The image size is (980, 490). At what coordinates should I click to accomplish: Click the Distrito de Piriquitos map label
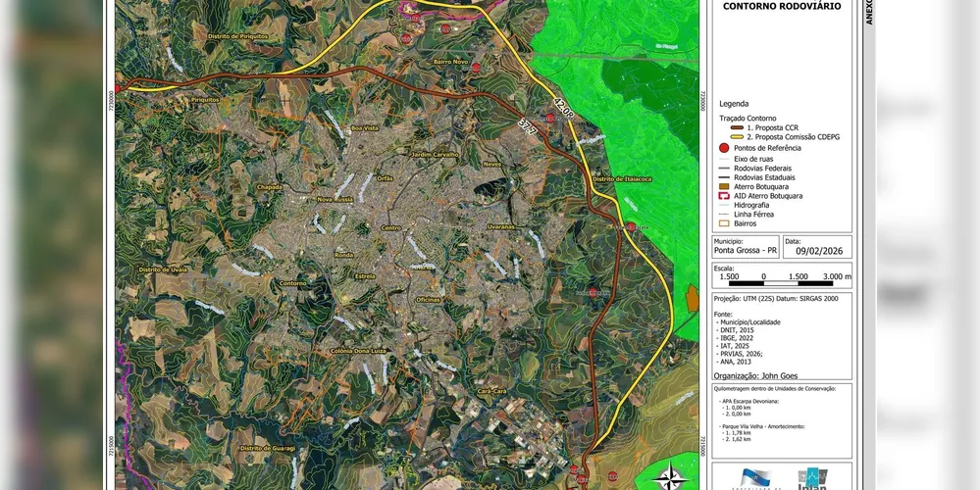(x=237, y=37)
